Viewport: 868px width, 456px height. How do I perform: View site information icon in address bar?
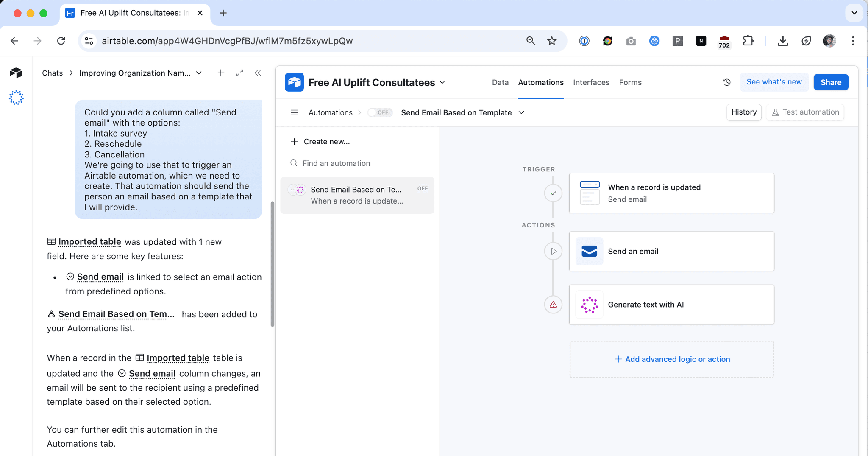point(89,41)
